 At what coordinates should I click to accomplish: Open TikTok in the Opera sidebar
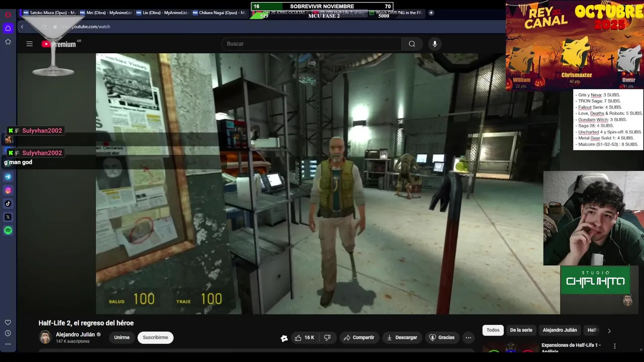8,204
